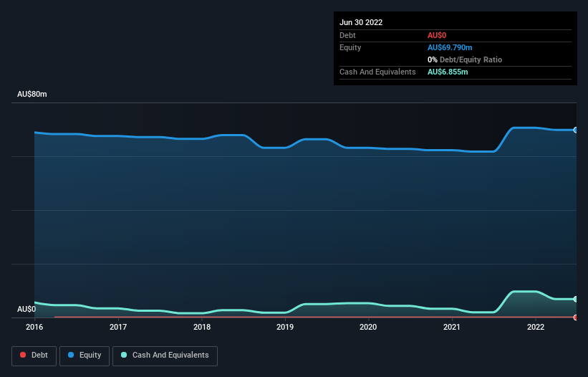This screenshot has height=377, width=588.
Task: Click the AU$80m y-axis label
Action: point(32,94)
